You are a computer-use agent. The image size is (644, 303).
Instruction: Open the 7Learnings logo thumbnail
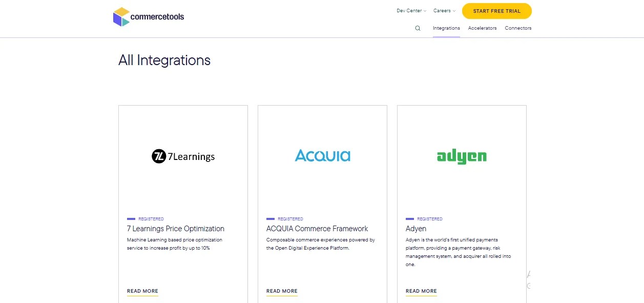click(183, 156)
